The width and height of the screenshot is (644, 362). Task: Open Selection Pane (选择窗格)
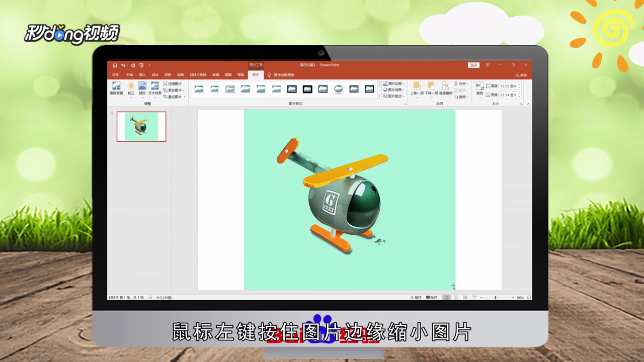446,88
